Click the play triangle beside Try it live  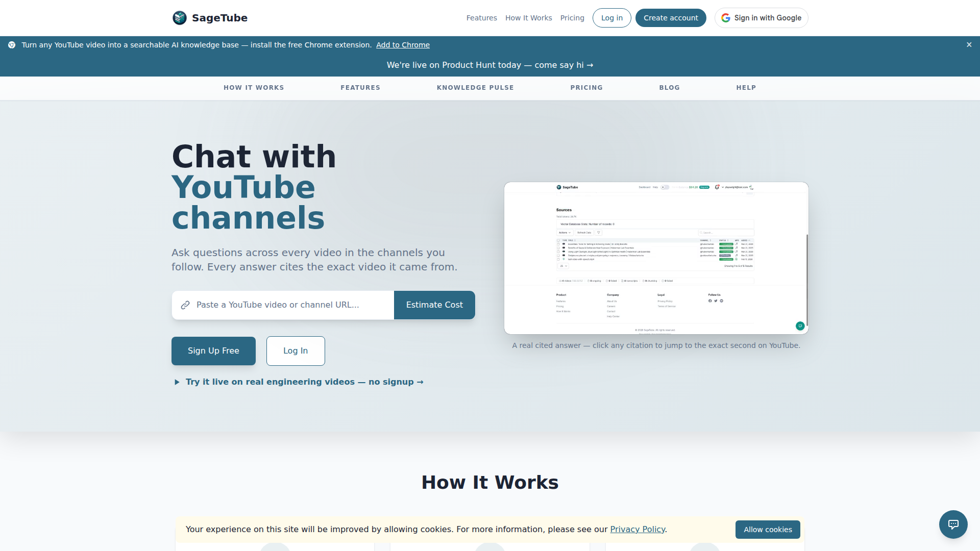click(177, 382)
